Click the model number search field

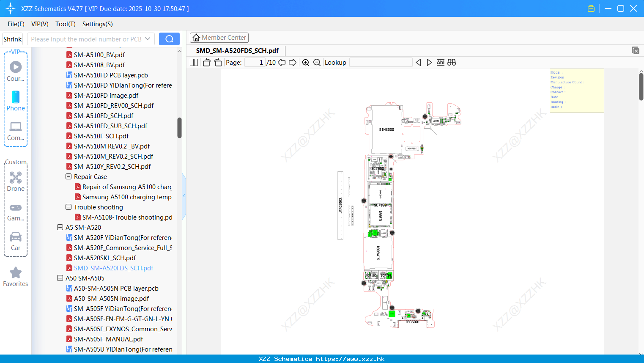[86, 39]
